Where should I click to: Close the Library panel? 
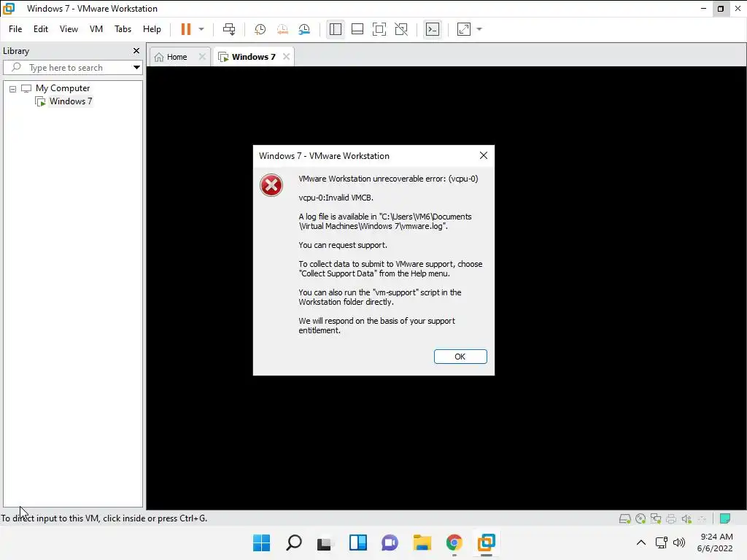point(136,50)
